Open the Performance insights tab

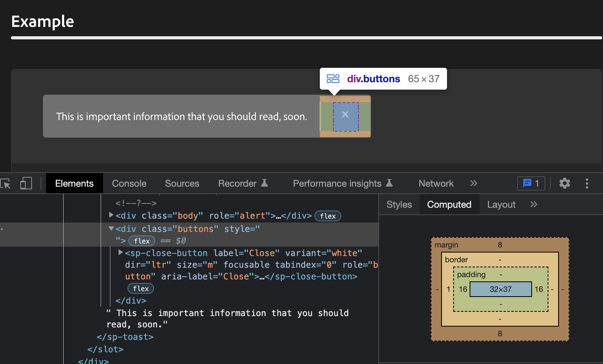tap(342, 184)
